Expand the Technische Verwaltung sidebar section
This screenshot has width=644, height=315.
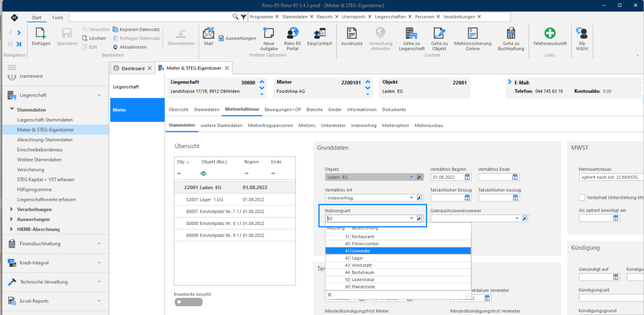[x=54, y=282]
